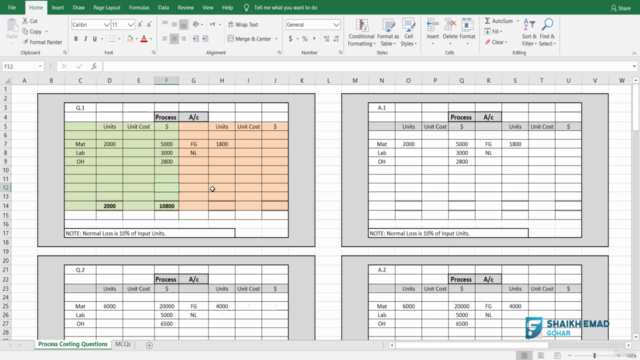The height and width of the screenshot is (360, 640).
Task: Open the Fill dropdown
Action: [x=493, y=31]
